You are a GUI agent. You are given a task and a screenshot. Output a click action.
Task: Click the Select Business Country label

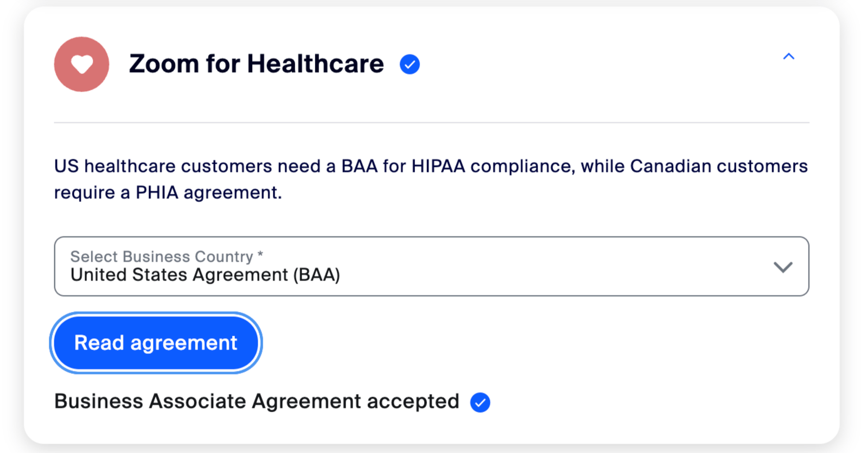pos(167,256)
